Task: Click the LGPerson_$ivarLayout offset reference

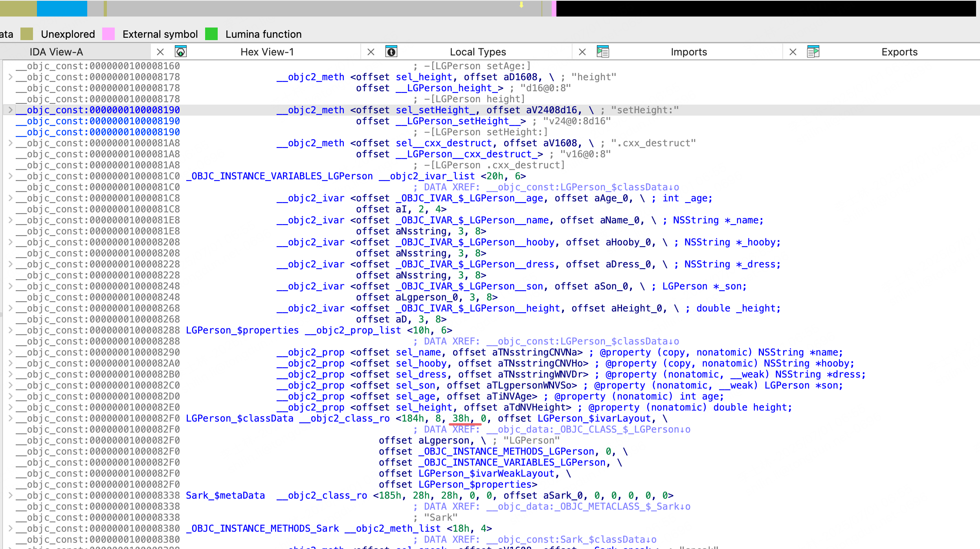Action: coord(594,418)
